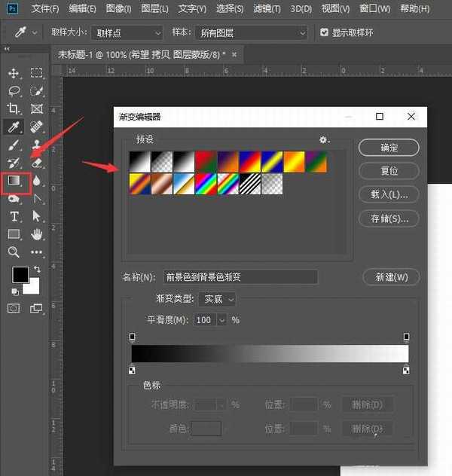The image size is (452, 476).
Task: Select the Crop tool
Action: pos(14,109)
